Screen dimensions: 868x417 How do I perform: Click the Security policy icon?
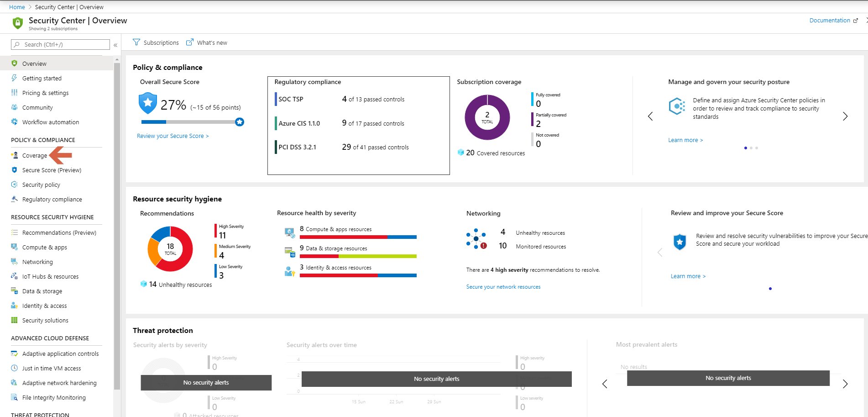[x=14, y=185]
